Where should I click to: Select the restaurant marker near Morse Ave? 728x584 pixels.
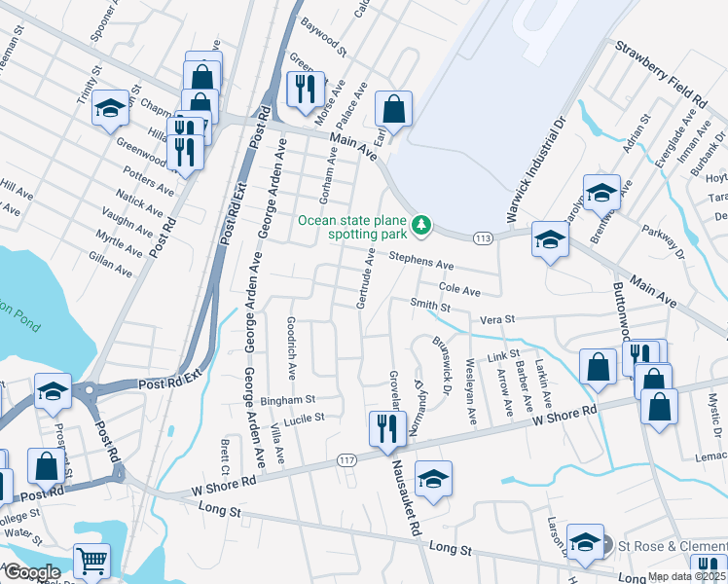(x=306, y=93)
